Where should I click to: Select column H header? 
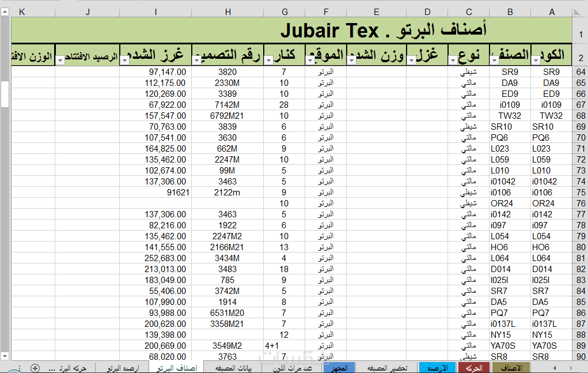coord(227,12)
